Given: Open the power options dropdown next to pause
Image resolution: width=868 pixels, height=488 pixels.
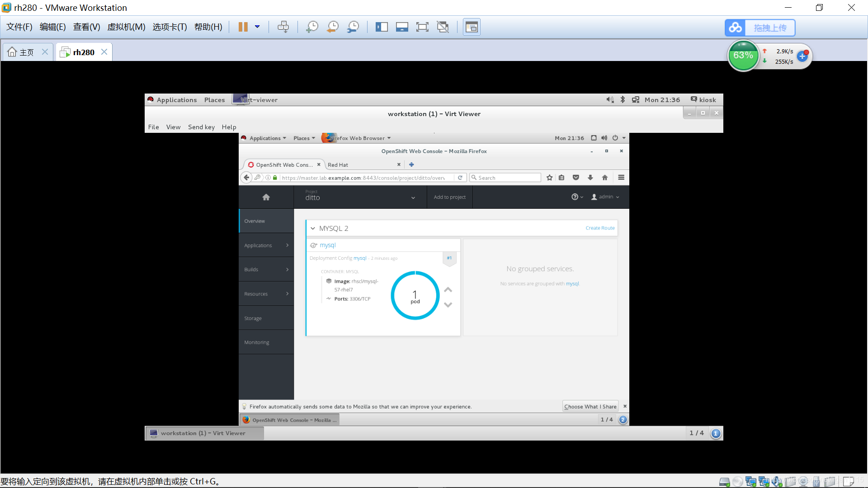Looking at the screenshot, I should tap(257, 27).
